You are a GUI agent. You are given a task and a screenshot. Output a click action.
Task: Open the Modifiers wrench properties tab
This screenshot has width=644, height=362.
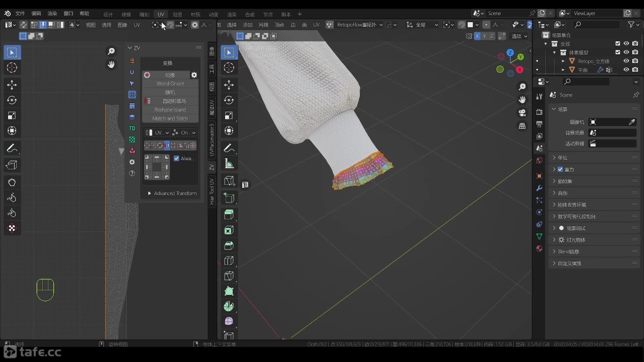tap(539, 188)
